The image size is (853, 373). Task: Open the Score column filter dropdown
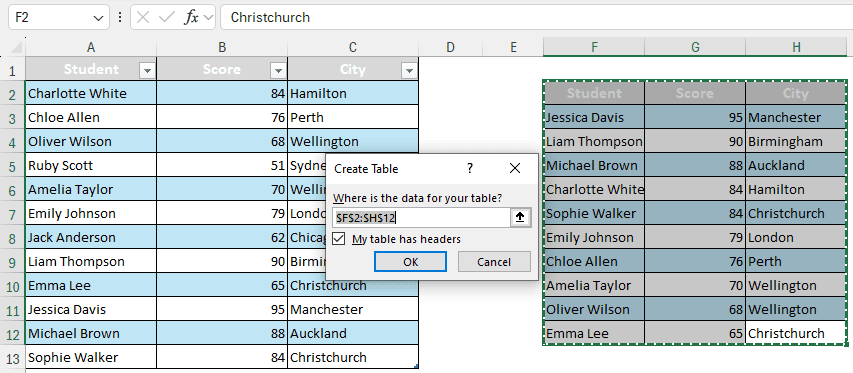tap(278, 70)
